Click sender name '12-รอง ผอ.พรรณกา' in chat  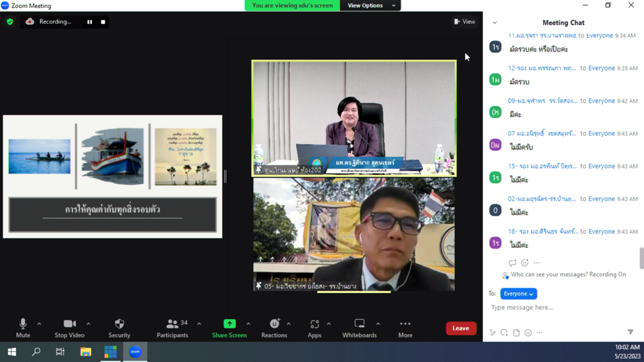(542, 68)
